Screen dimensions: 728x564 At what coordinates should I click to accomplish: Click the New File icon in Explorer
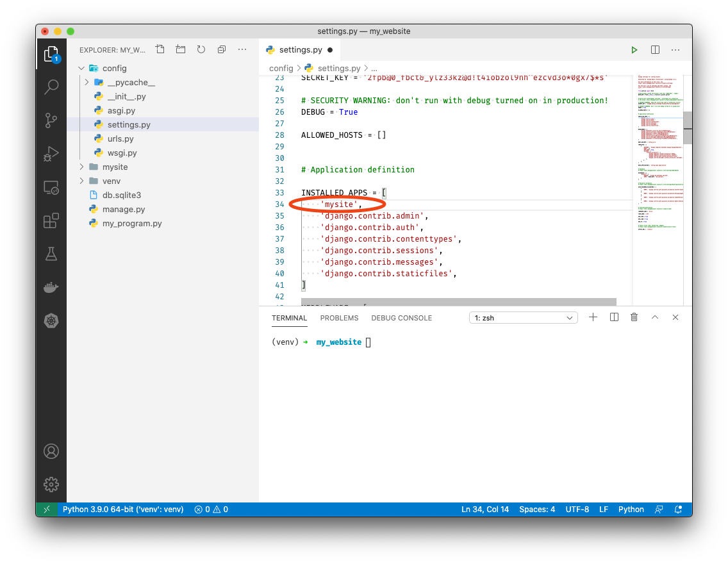click(x=160, y=49)
